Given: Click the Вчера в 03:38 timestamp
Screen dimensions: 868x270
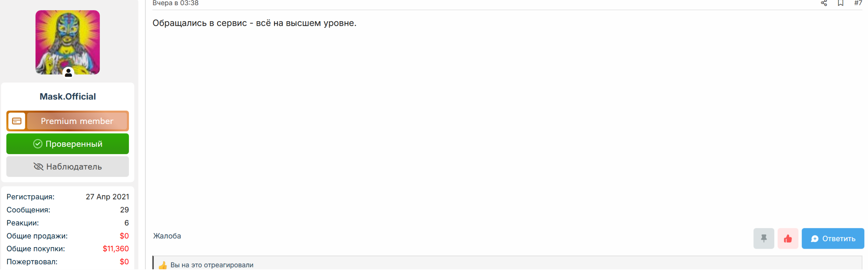Looking at the screenshot, I should (176, 3).
